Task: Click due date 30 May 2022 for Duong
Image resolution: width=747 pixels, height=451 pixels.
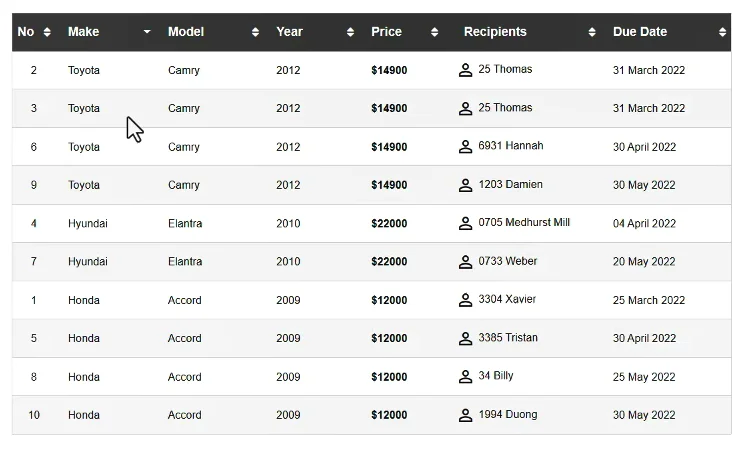Action: pos(644,415)
